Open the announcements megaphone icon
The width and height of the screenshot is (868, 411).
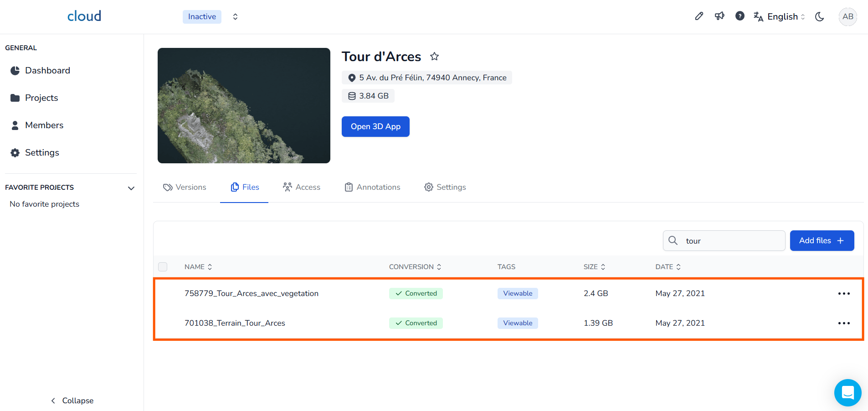[719, 16]
